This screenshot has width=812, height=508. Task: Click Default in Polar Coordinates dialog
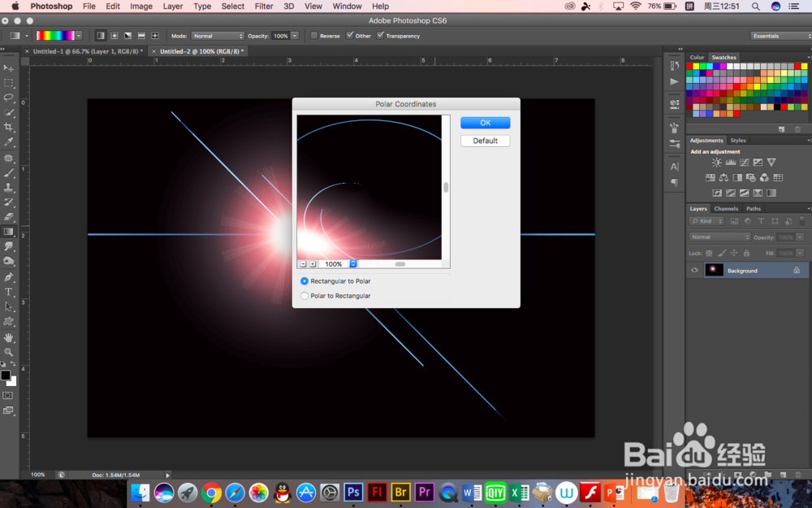(486, 141)
